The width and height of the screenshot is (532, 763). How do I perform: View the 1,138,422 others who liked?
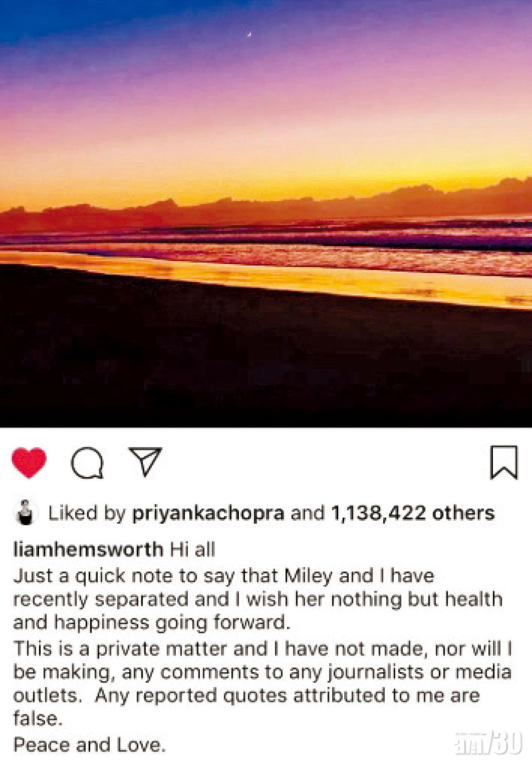click(413, 513)
